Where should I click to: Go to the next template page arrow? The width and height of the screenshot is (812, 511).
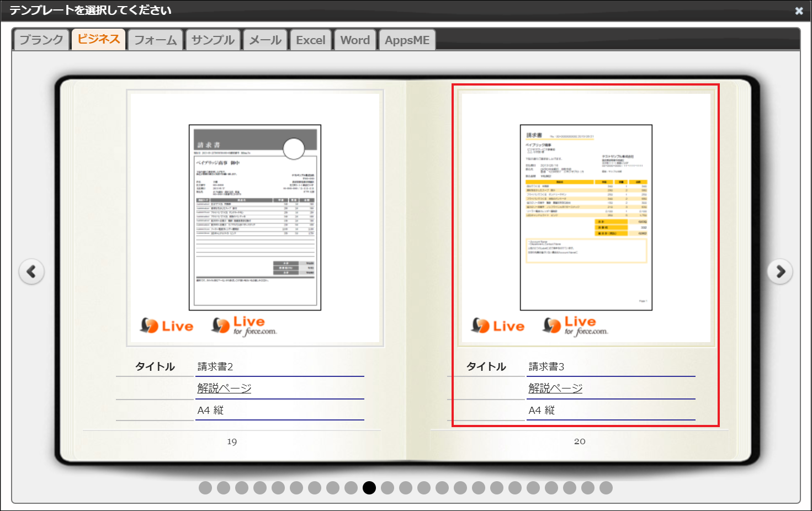(x=780, y=272)
